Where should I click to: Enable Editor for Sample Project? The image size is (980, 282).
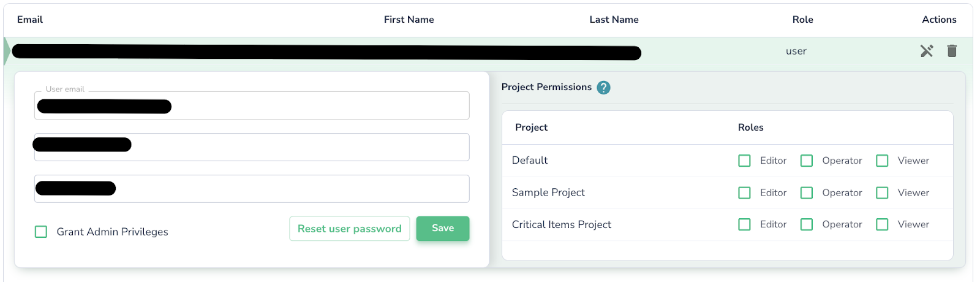(744, 192)
